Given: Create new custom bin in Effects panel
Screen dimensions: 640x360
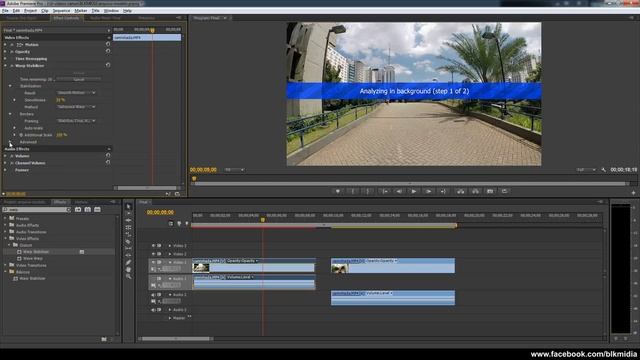Looking at the screenshot, I should pos(104,339).
